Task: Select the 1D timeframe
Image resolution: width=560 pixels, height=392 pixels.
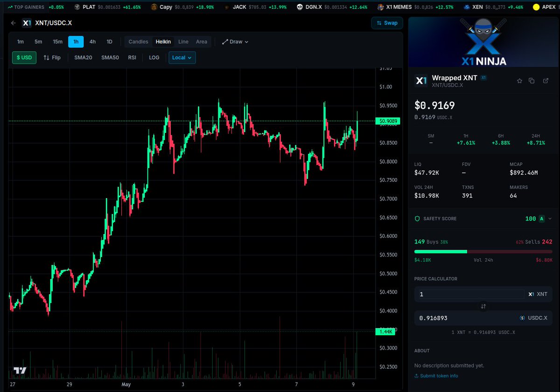Action: (109, 41)
